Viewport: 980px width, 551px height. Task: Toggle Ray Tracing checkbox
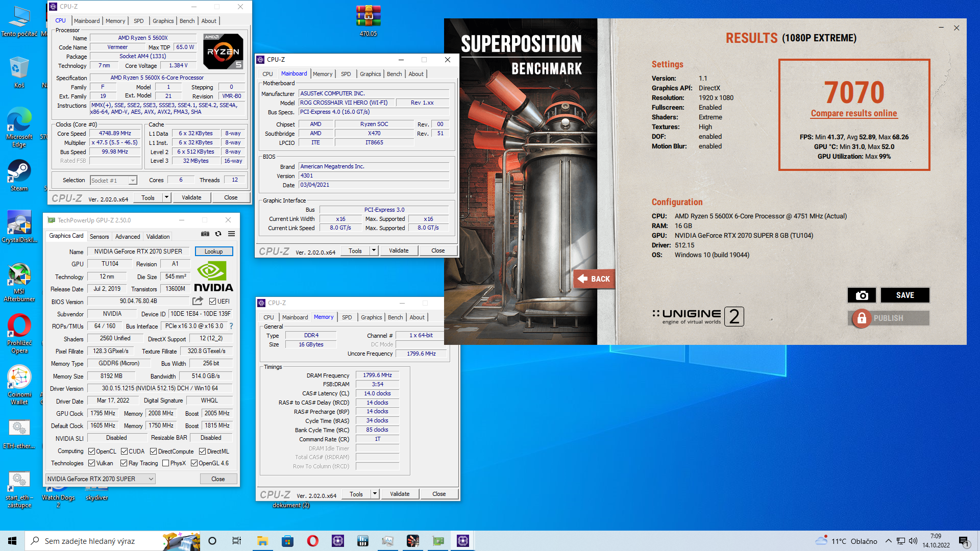124,463
